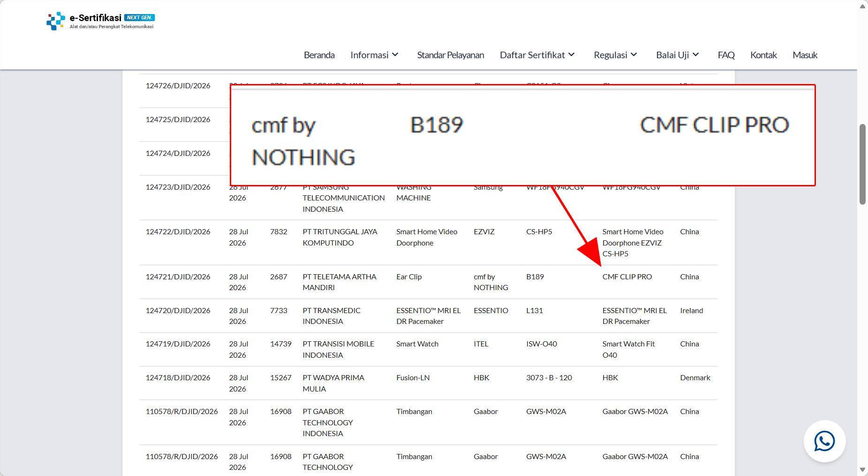
Task: Open the Kontak page link
Action: coord(763,55)
